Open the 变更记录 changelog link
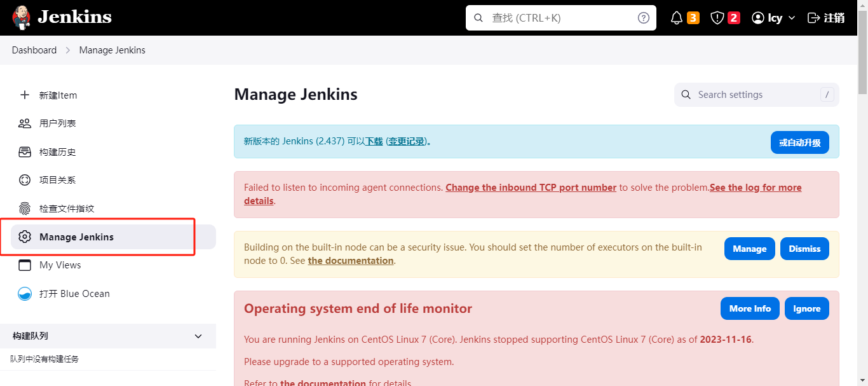The width and height of the screenshot is (868, 386). 407,141
